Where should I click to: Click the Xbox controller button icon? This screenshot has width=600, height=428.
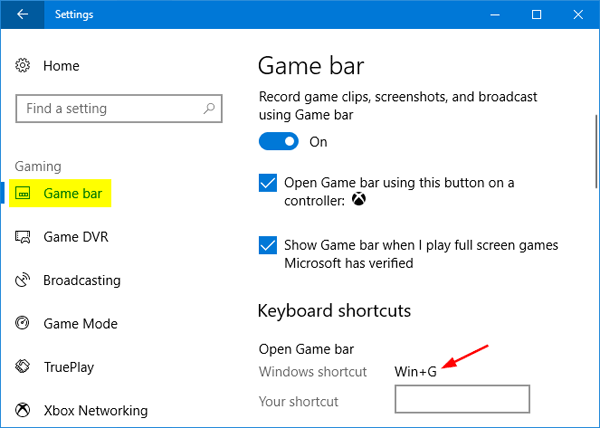pos(359,199)
